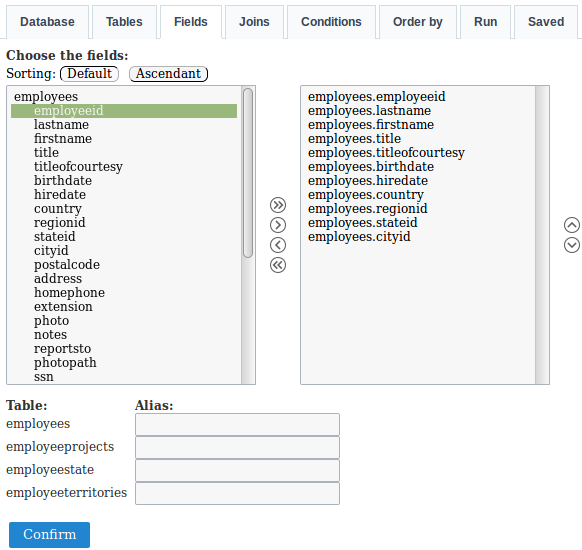Click the add selected field arrow icon
Screen dimensions: 582x550
(x=278, y=225)
